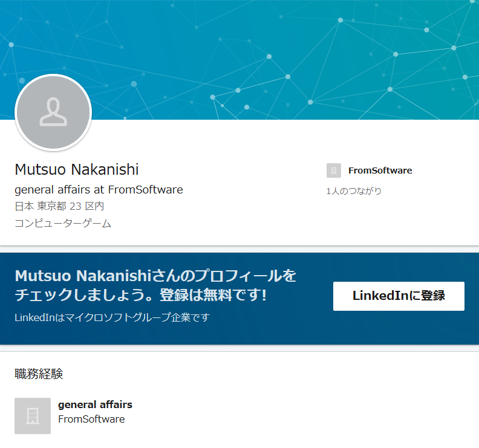The height and width of the screenshot is (448, 479).
Task: Open the bold 'general affairs' job title
Action: tap(95, 404)
